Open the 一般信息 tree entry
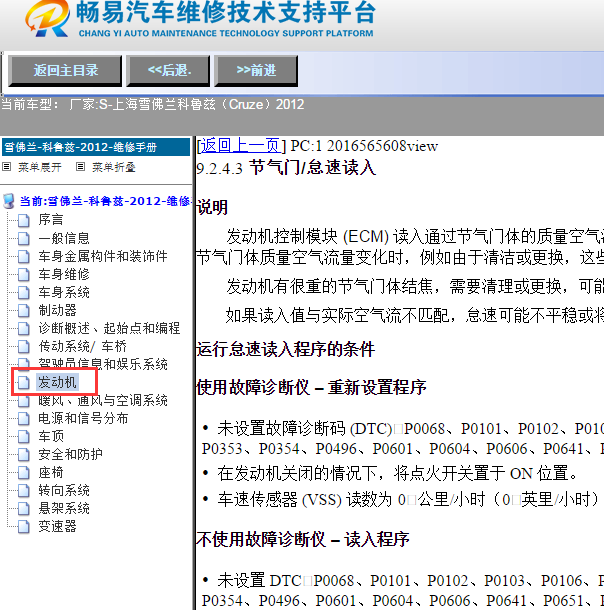 pos(64,238)
